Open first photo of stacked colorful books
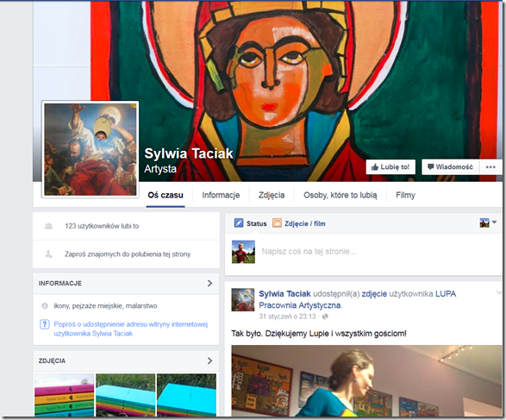The image size is (506, 420). tap(64, 395)
